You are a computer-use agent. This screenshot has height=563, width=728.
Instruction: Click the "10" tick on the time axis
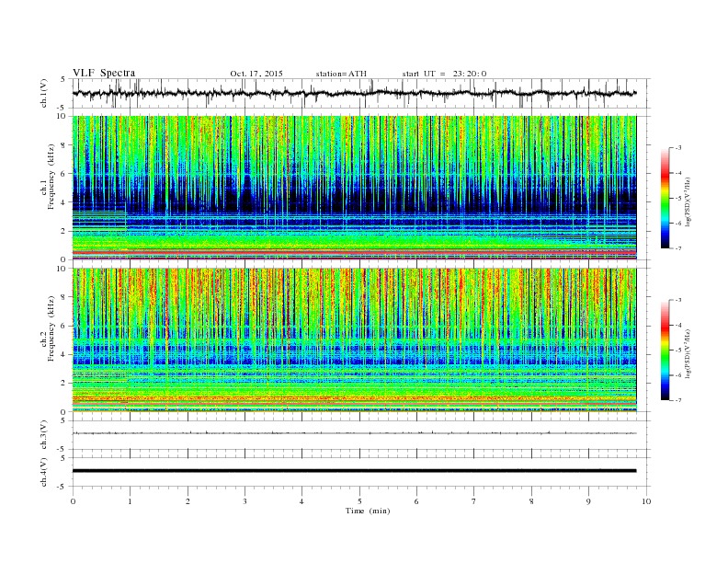pos(646,501)
